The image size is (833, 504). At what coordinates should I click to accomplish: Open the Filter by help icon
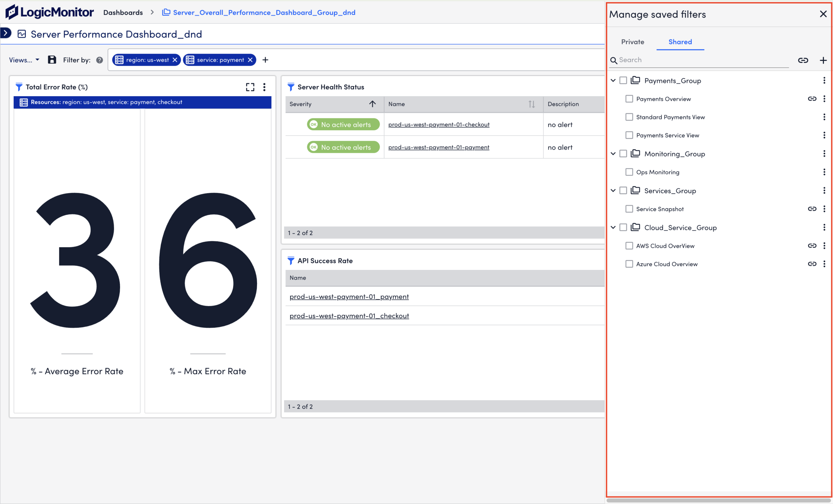pos(99,60)
